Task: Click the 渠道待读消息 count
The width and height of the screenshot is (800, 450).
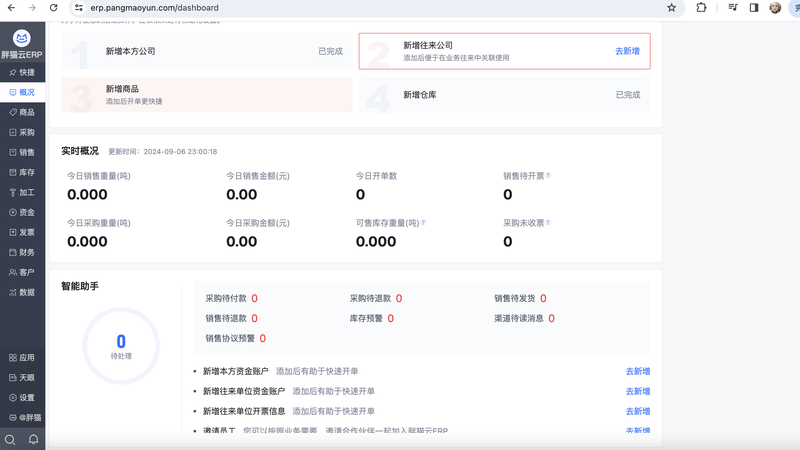Action: 552,318
